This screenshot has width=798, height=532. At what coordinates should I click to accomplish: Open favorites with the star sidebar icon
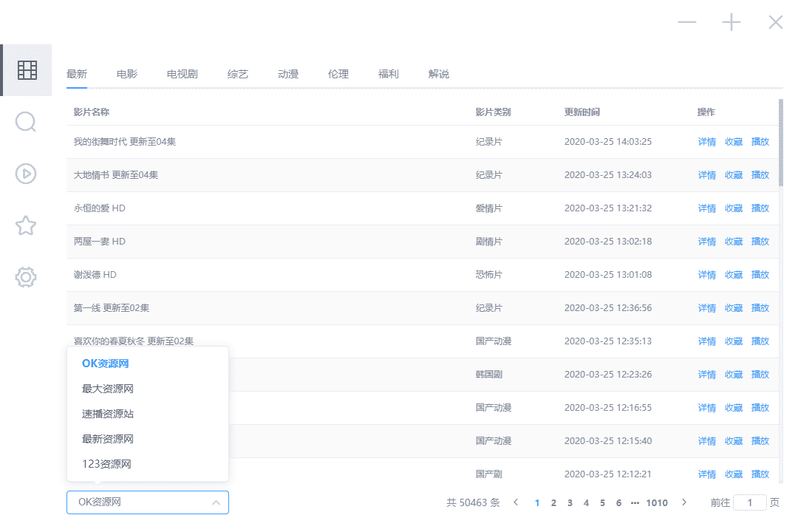pyautogui.click(x=26, y=225)
